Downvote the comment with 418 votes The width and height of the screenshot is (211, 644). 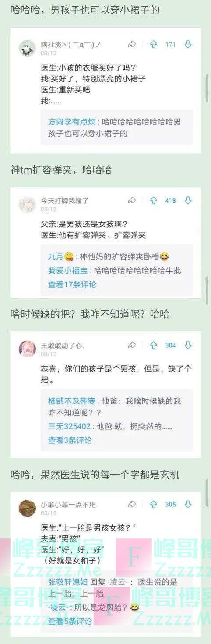tap(188, 200)
